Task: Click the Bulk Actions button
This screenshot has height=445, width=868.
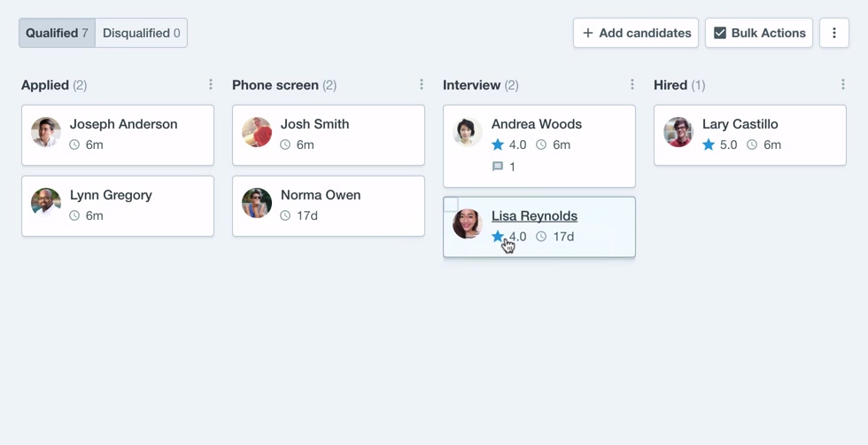Action: click(759, 33)
